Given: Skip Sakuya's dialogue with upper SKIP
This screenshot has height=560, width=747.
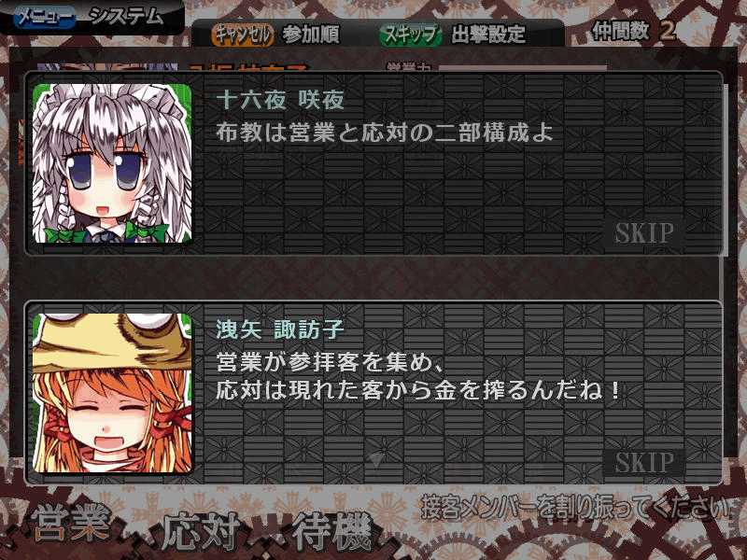Looking at the screenshot, I should coord(643,232).
